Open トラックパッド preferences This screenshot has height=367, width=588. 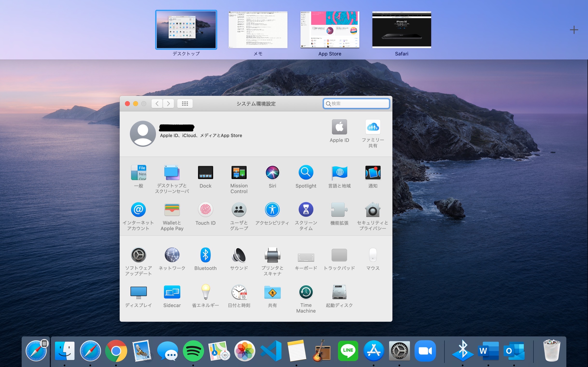(339, 255)
